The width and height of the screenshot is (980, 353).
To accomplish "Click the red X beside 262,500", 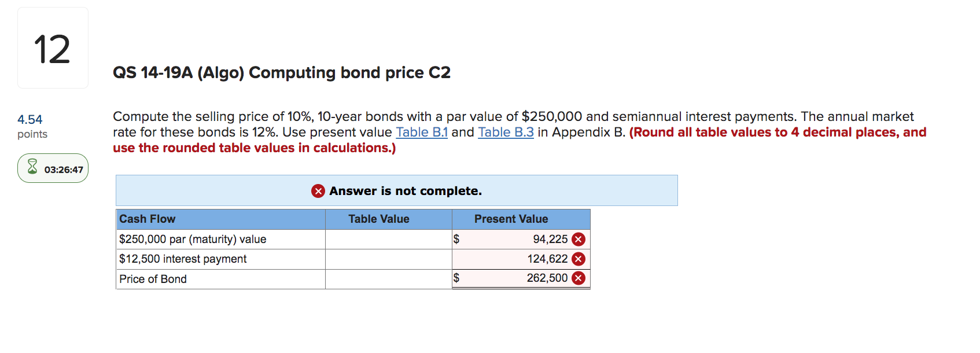I will click(579, 278).
